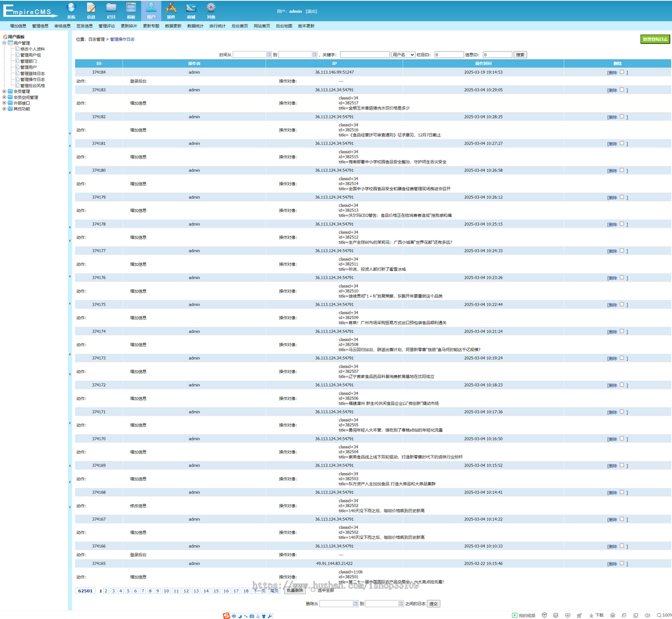Click the 信息ID input field
Screen dimensions: 672x619
497,55
